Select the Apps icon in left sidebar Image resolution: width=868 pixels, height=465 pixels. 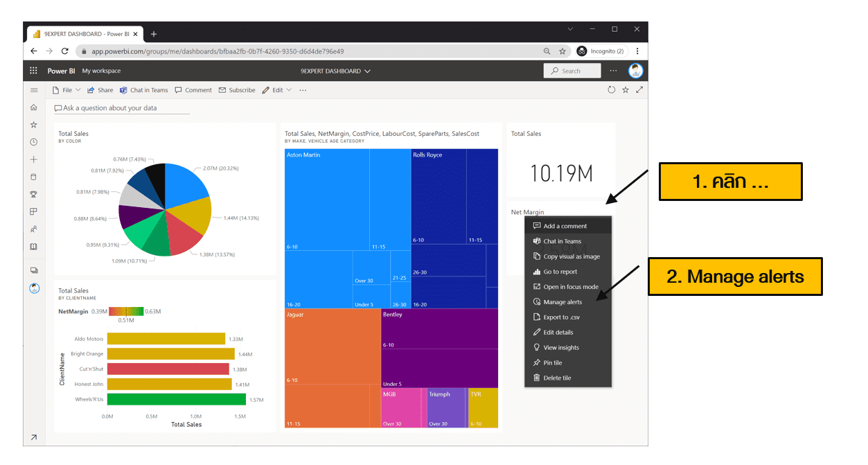tap(34, 211)
